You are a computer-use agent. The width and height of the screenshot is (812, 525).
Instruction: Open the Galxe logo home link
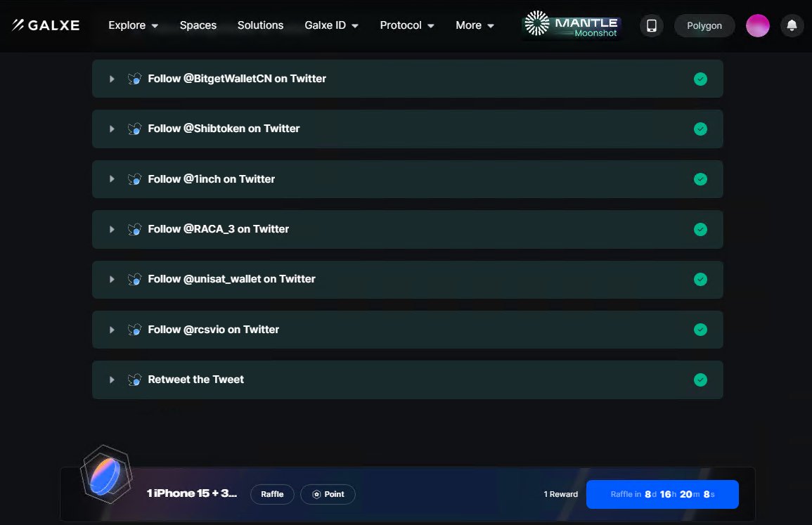coord(46,25)
